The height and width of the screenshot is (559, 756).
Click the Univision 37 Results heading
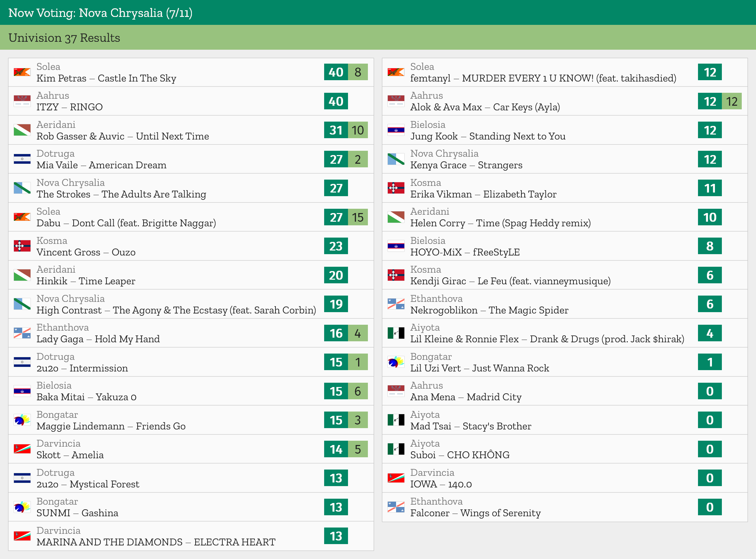click(64, 37)
